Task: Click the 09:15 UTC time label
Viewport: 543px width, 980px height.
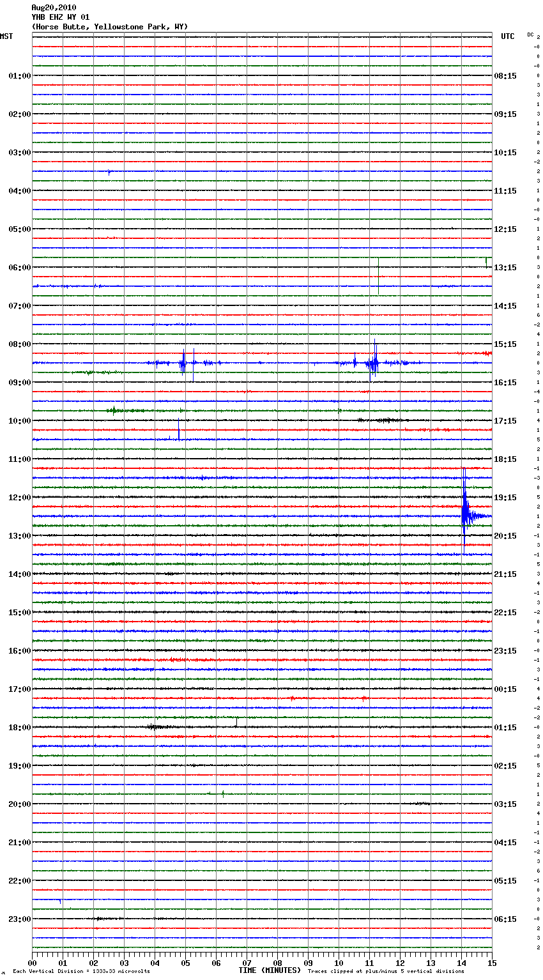Action: pyautogui.click(x=505, y=114)
